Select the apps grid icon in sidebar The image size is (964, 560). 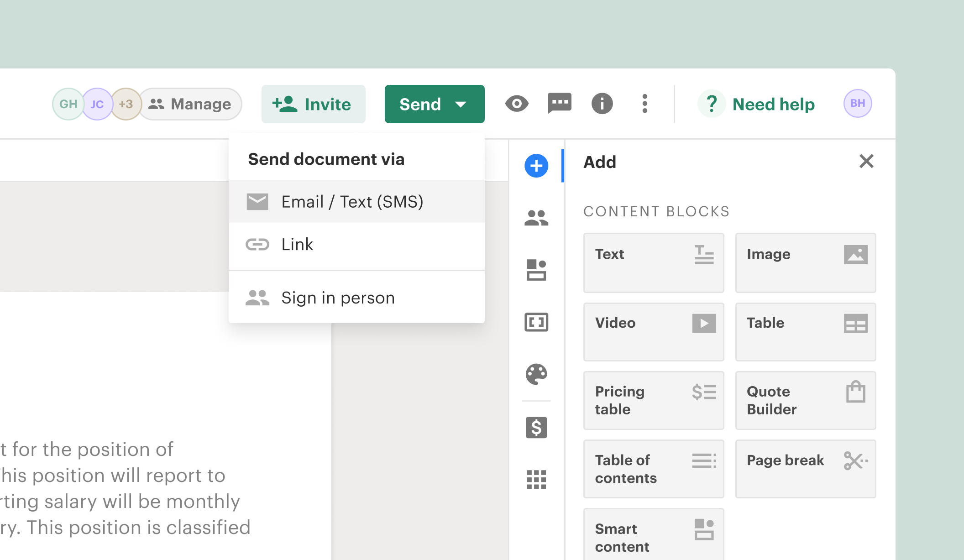[536, 480]
